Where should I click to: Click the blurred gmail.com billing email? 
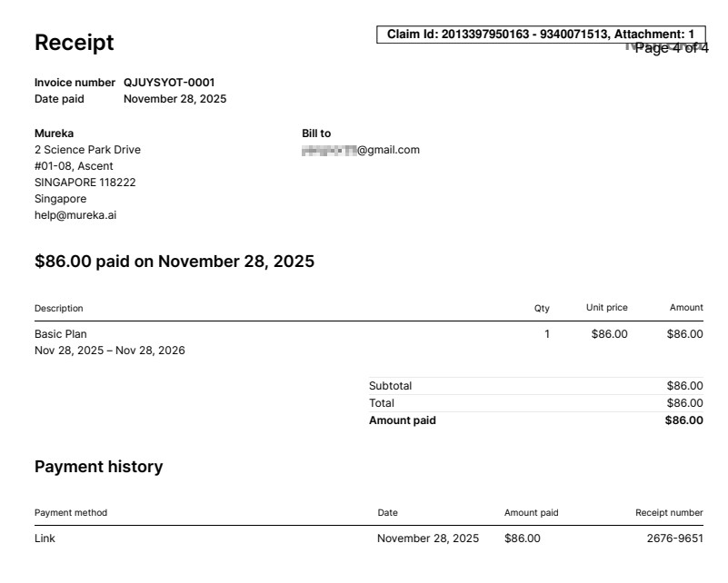click(x=361, y=150)
